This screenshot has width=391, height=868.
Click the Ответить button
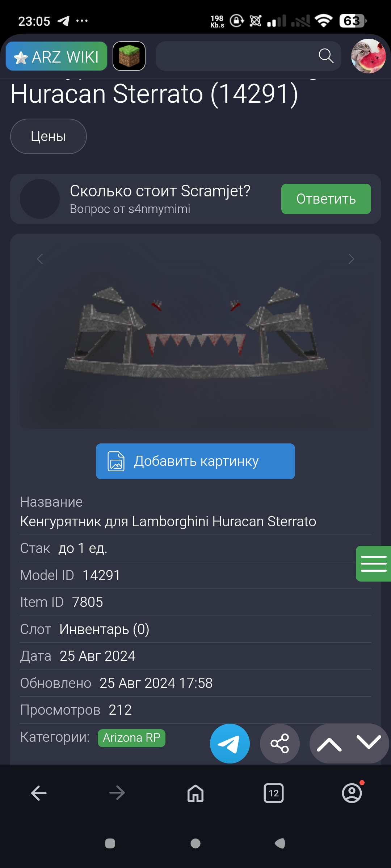326,199
